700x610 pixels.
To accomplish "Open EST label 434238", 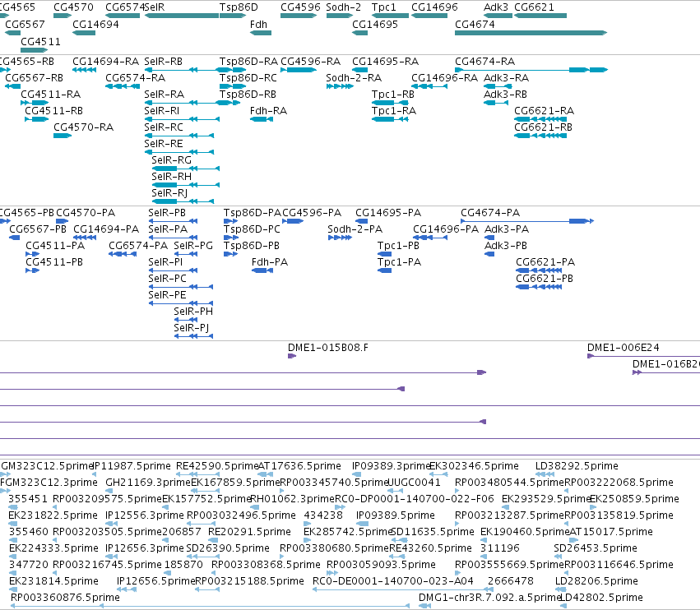I will coord(323,515).
